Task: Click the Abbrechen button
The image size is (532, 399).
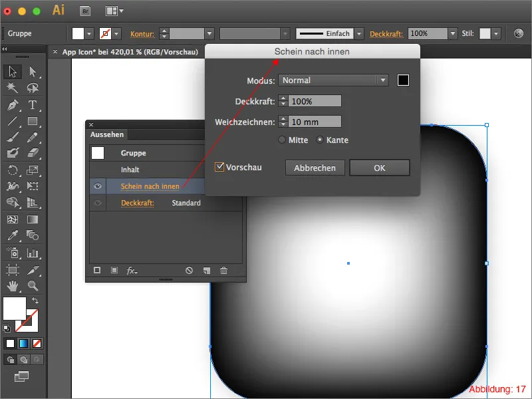Action: coord(315,168)
